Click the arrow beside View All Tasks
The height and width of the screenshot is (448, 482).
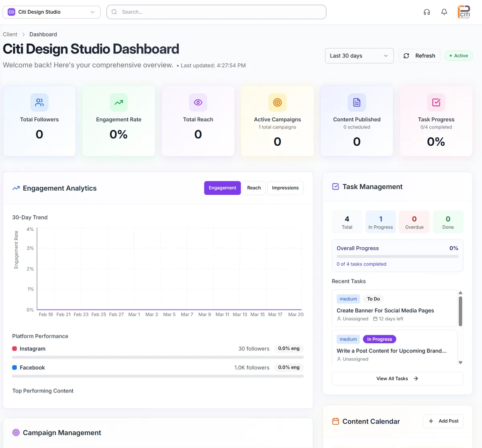[416, 379]
